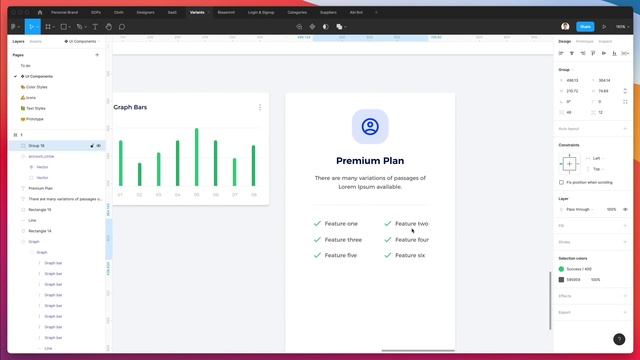Image resolution: width=640 pixels, height=360 pixels.
Task: Open the help question-mark button
Action: 619,339
